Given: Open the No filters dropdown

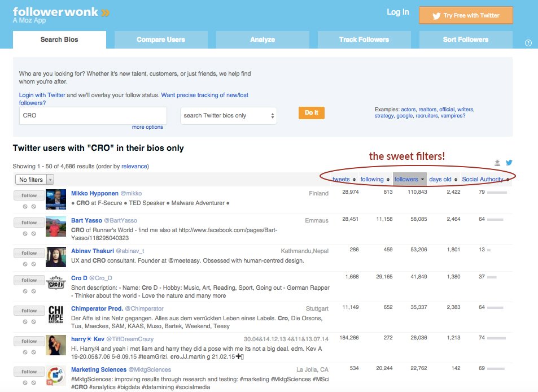Looking at the screenshot, I should pyautogui.click(x=34, y=180).
